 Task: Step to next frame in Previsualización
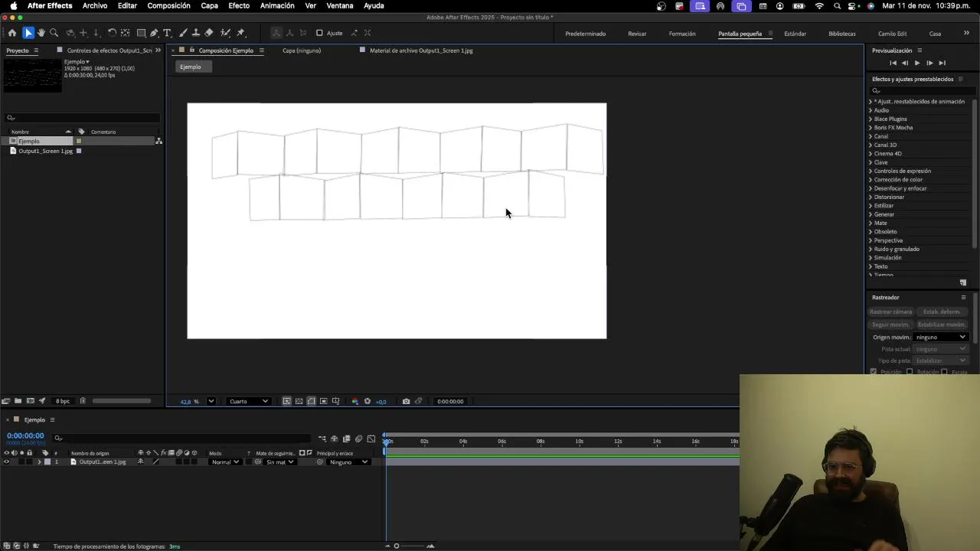(929, 63)
